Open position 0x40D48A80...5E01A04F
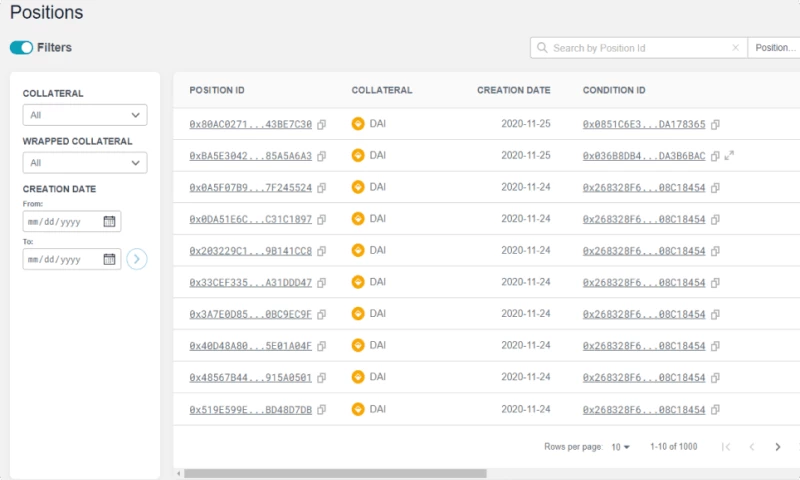This screenshot has width=800, height=480. [x=251, y=345]
